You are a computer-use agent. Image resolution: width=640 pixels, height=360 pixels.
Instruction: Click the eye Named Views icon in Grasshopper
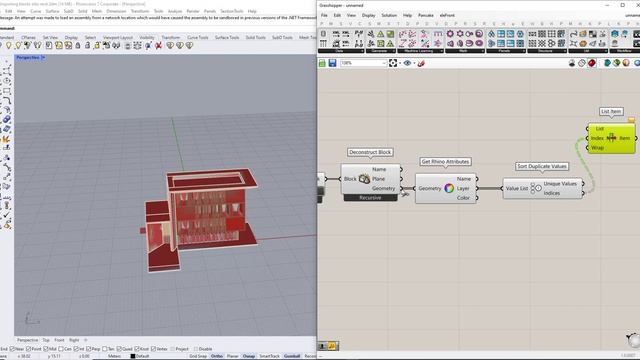pos(407,63)
